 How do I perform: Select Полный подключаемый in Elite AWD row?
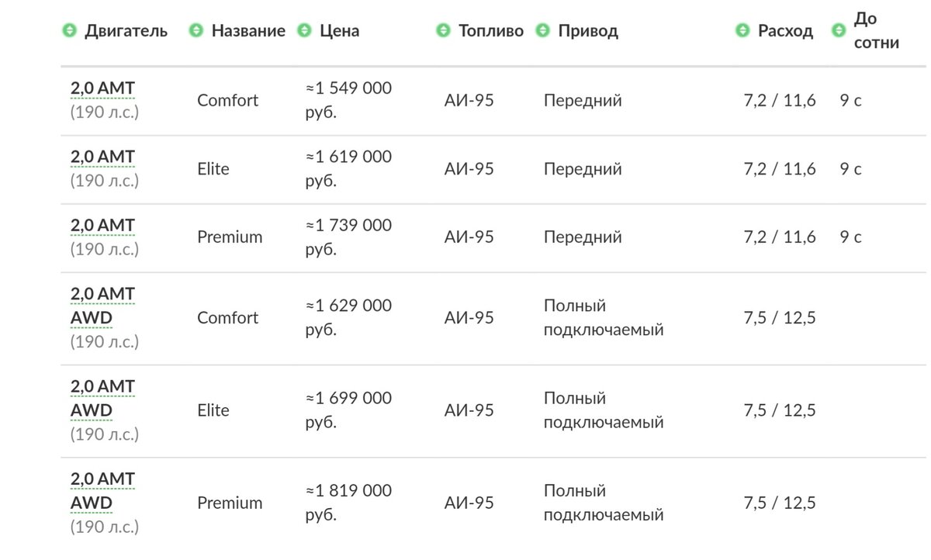click(604, 410)
